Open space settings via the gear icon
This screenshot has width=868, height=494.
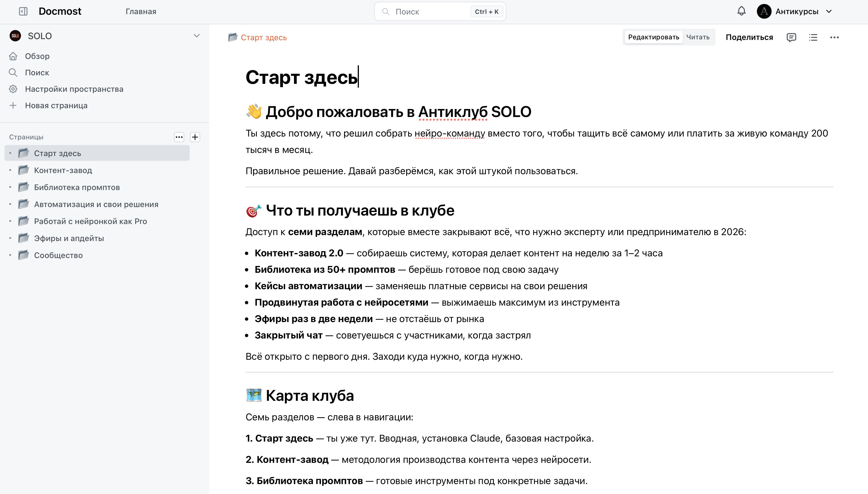pyautogui.click(x=13, y=89)
